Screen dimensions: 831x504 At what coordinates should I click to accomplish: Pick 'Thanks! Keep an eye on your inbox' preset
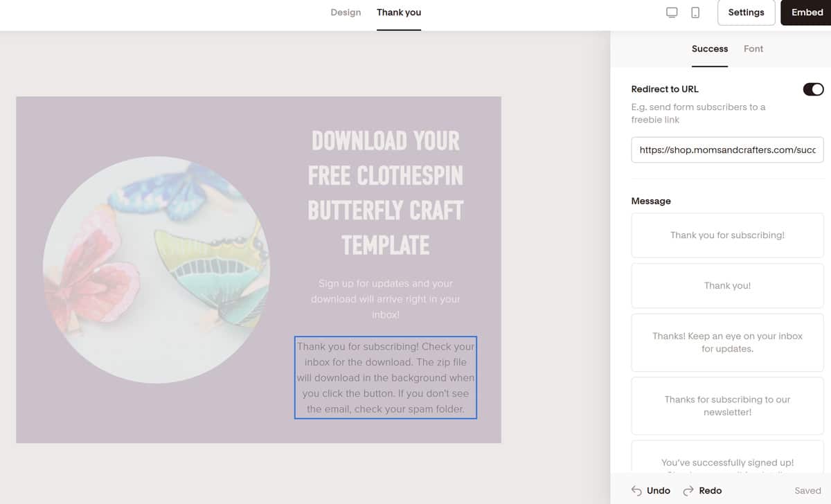727,342
